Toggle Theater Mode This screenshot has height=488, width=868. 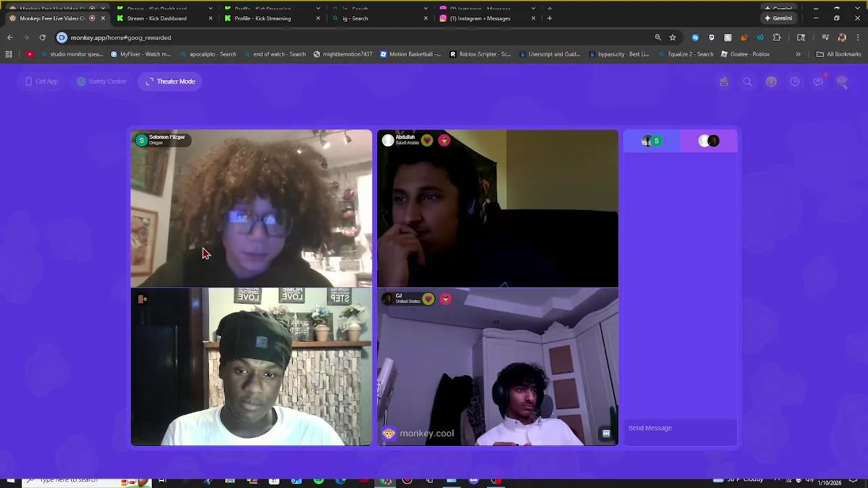(170, 81)
